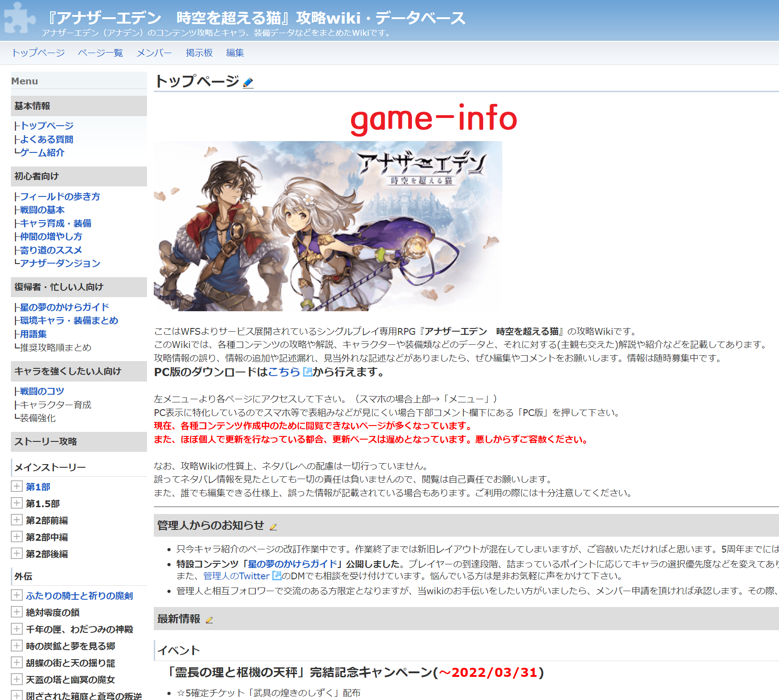
Task: Expand 時の炭鉱と夢を見る郷 node
Action: click(17, 646)
